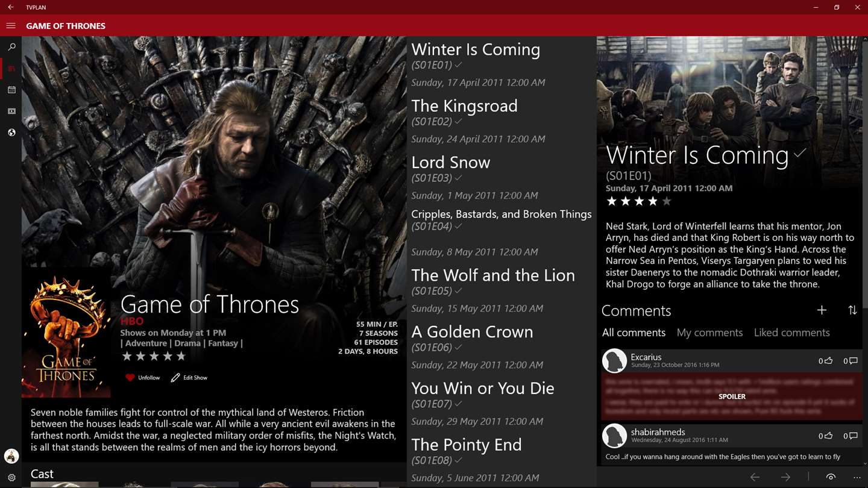Click the pencil Edit Show icon
The image size is (868, 488).
(175, 378)
